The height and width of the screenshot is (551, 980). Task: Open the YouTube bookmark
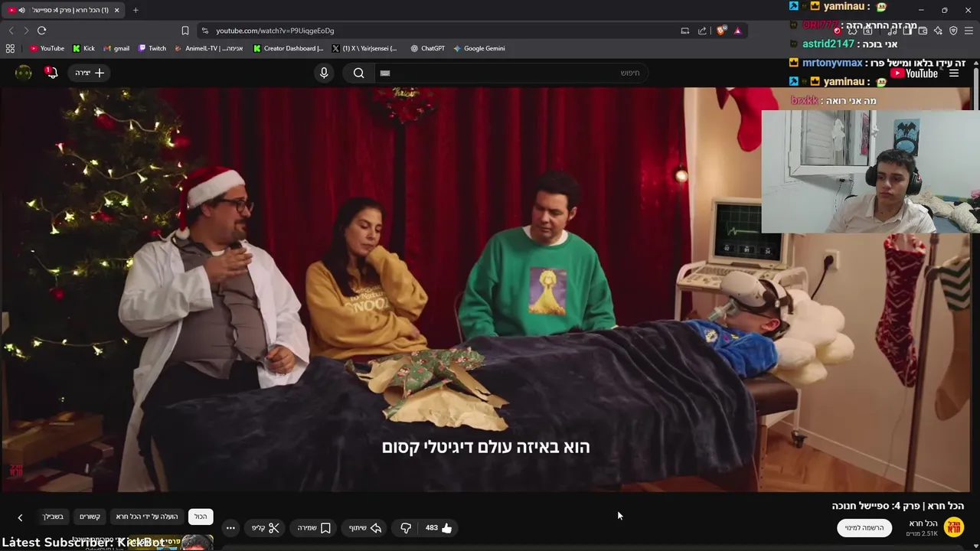(47, 48)
